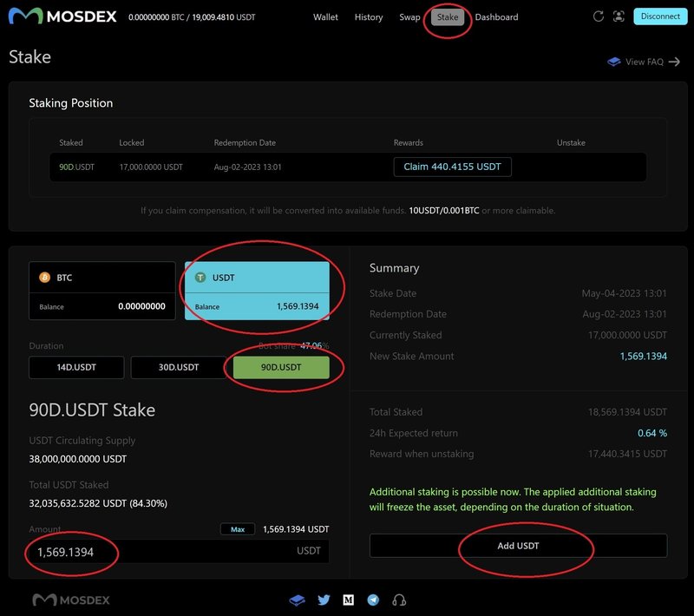This screenshot has height=616, width=694.
Task: Select the USDT asset card
Action: coord(257,291)
